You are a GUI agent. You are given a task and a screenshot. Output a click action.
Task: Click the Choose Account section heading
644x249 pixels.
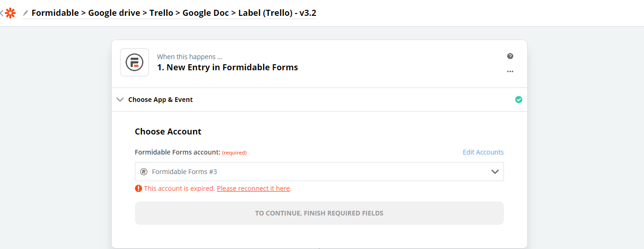tap(168, 132)
